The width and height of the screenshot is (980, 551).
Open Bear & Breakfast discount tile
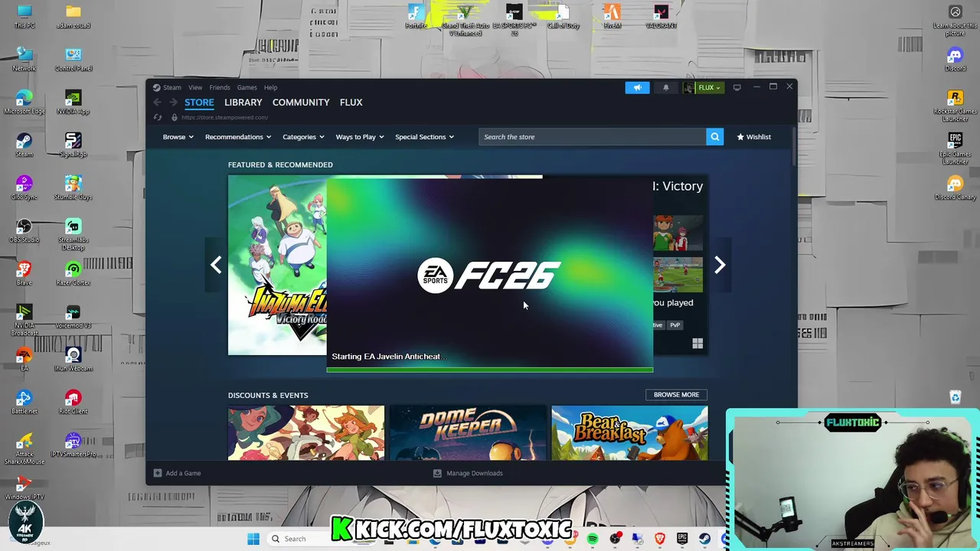[x=629, y=433]
